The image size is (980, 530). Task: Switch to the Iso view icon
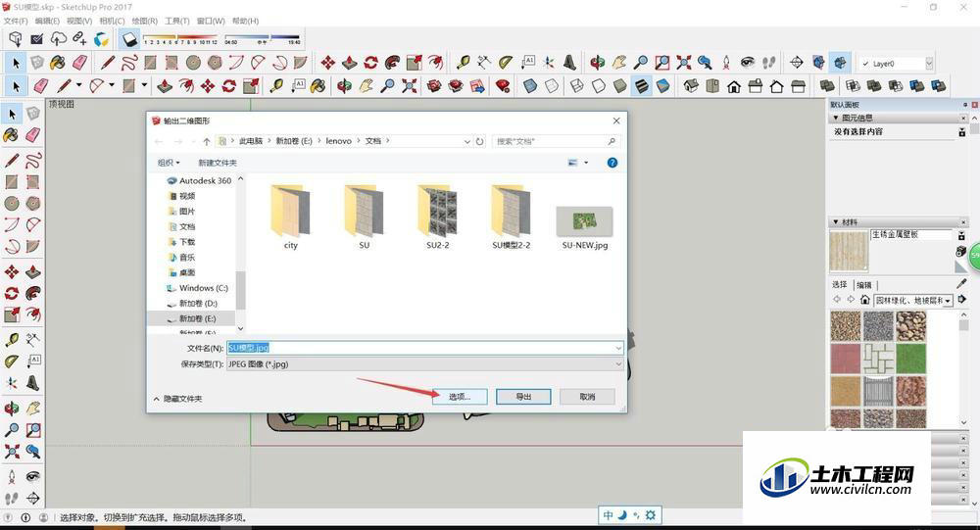click(690, 85)
